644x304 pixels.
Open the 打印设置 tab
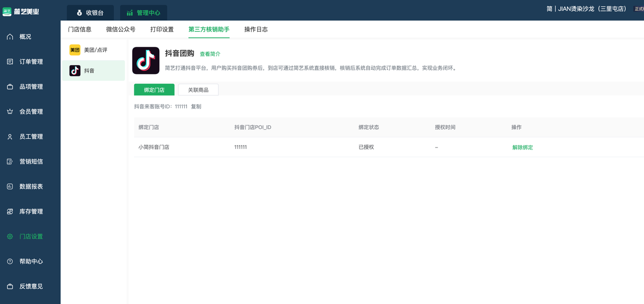click(x=162, y=29)
